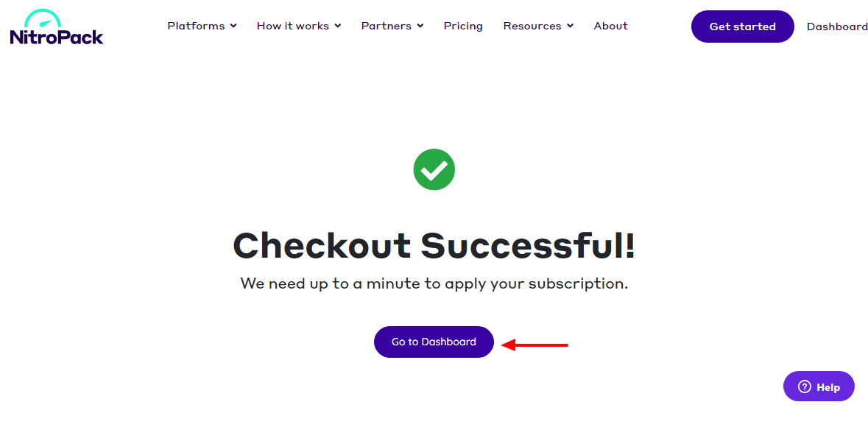Open the How it works menu

click(x=293, y=26)
